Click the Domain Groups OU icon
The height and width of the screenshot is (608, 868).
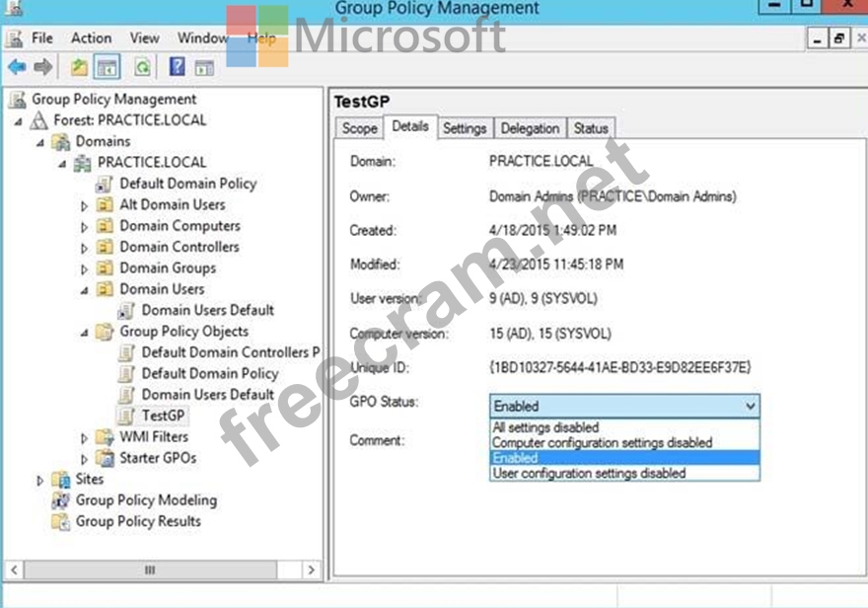(x=105, y=268)
